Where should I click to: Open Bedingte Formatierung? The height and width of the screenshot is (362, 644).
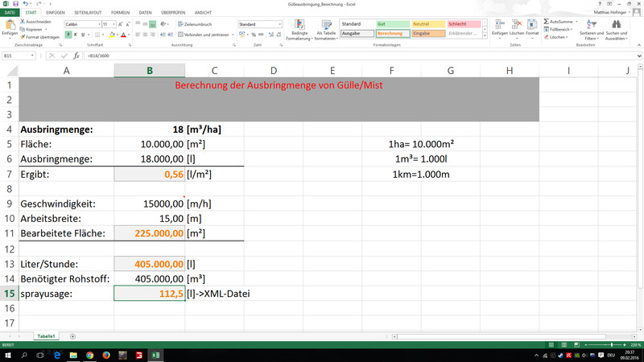click(299, 32)
